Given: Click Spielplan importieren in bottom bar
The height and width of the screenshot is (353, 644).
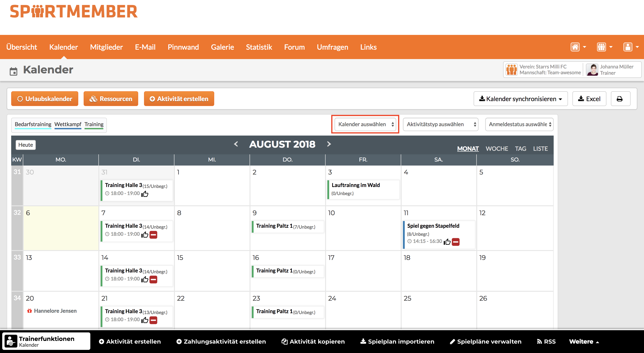Looking at the screenshot, I should click(x=397, y=342).
